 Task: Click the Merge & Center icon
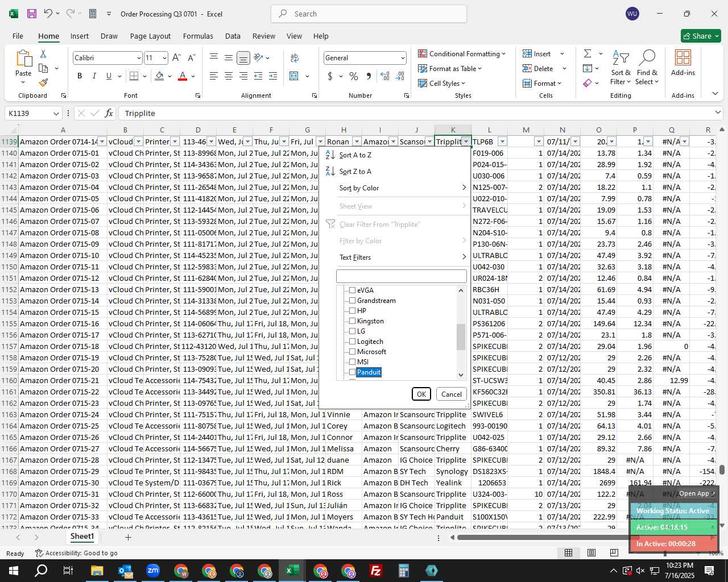coord(294,76)
